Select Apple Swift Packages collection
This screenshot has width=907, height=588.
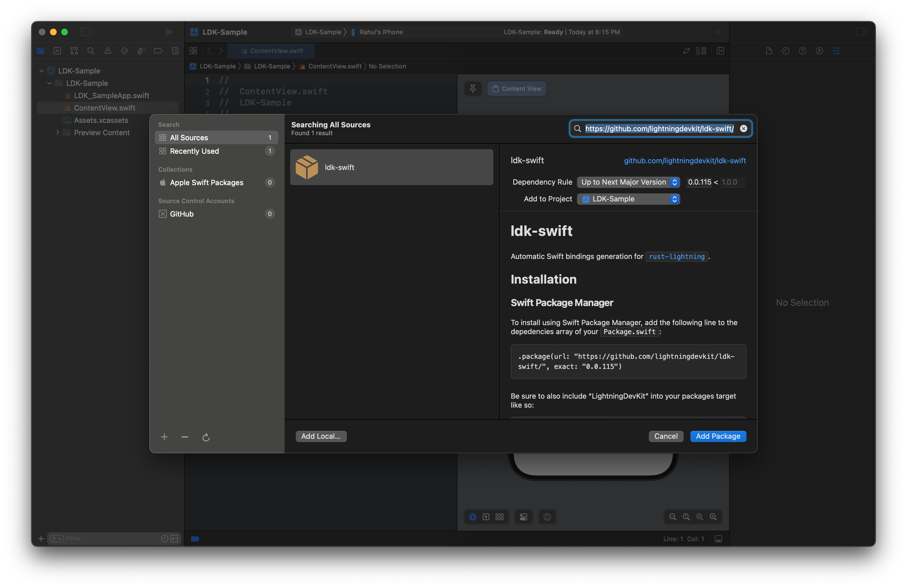pos(216,183)
